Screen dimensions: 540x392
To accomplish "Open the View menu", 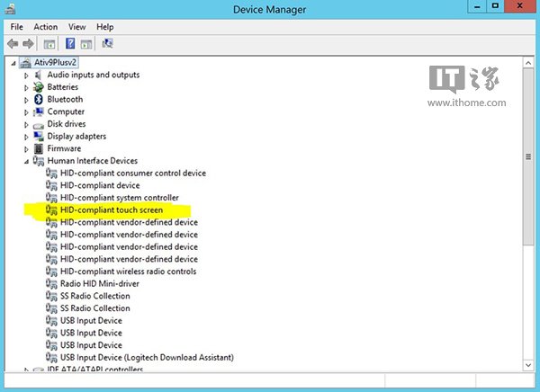I will [76, 27].
